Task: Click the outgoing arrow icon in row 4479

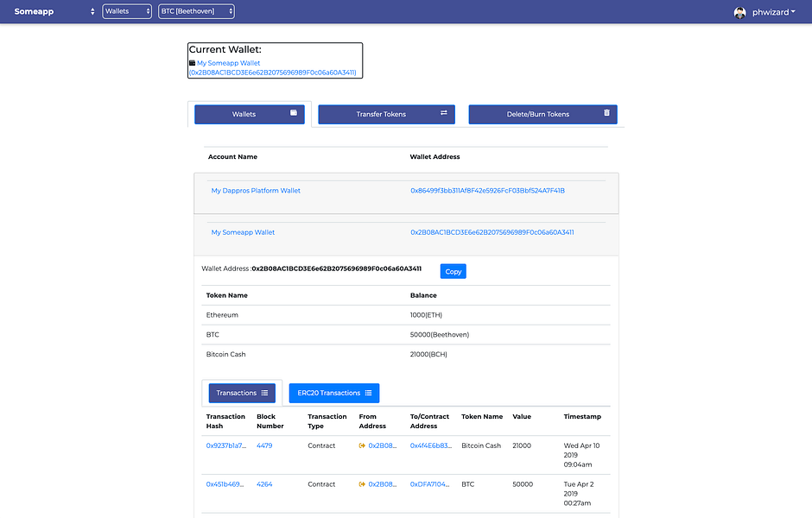Action: pos(362,445)
